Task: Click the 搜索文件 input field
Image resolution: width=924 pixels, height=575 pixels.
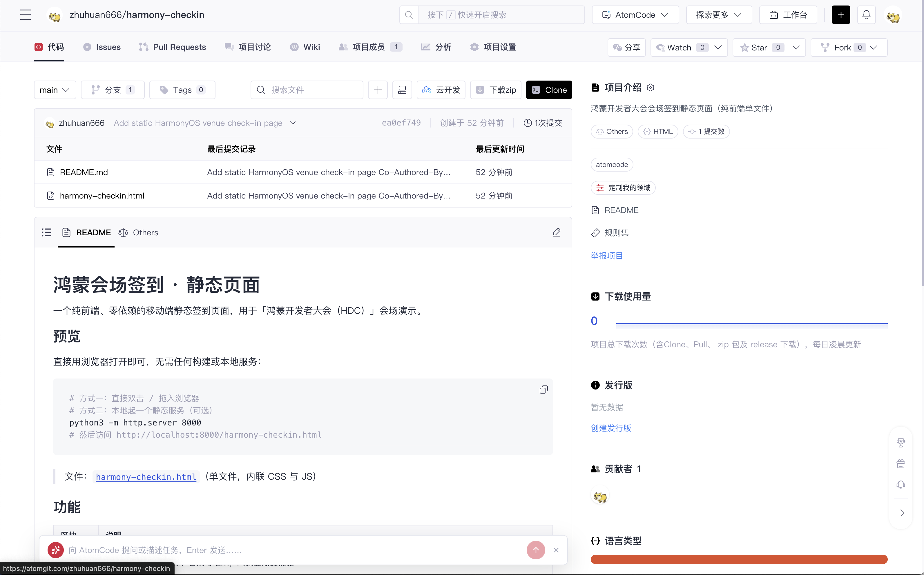Action: pyautogui.click(x=307, y=90)
